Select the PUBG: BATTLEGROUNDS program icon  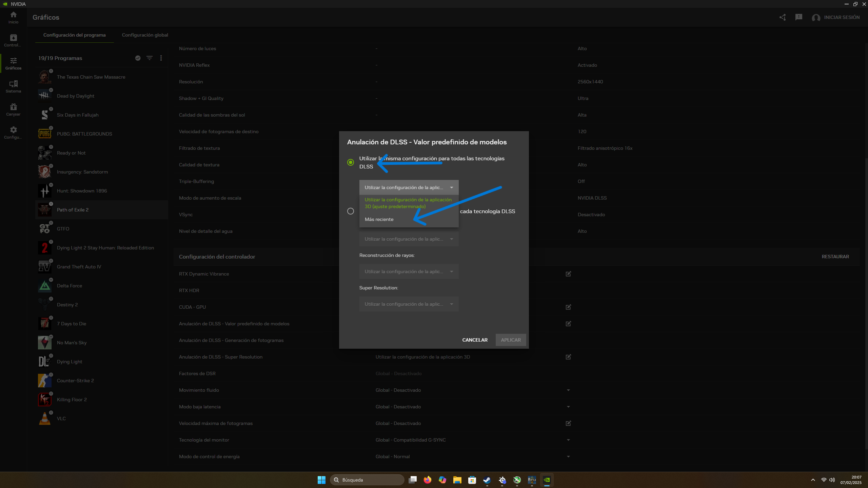[x=44, y=134]
